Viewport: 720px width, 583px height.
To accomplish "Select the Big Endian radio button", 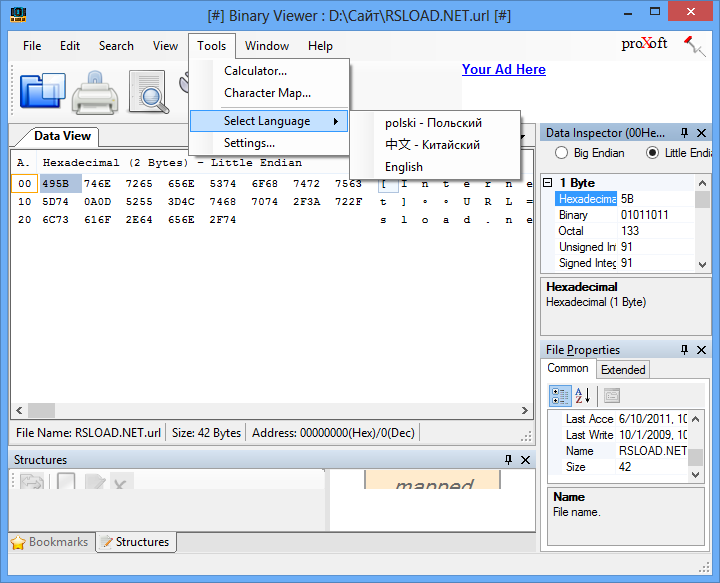I will click(561, 153).
